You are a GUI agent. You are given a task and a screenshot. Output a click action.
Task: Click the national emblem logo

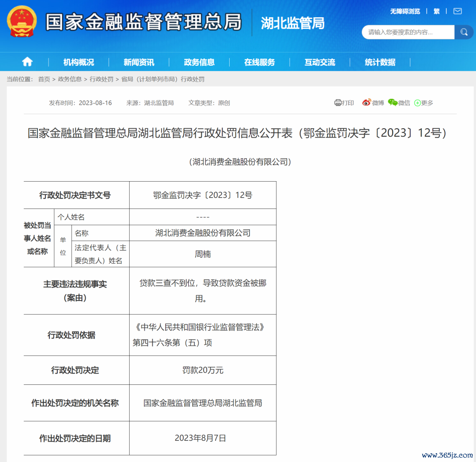(22, 22)
